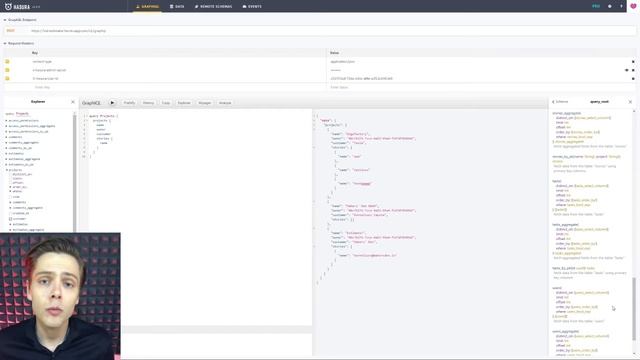The image size is (640, 360).
Task: Switch to the GraphiQL tab
Action: [147, 7]
